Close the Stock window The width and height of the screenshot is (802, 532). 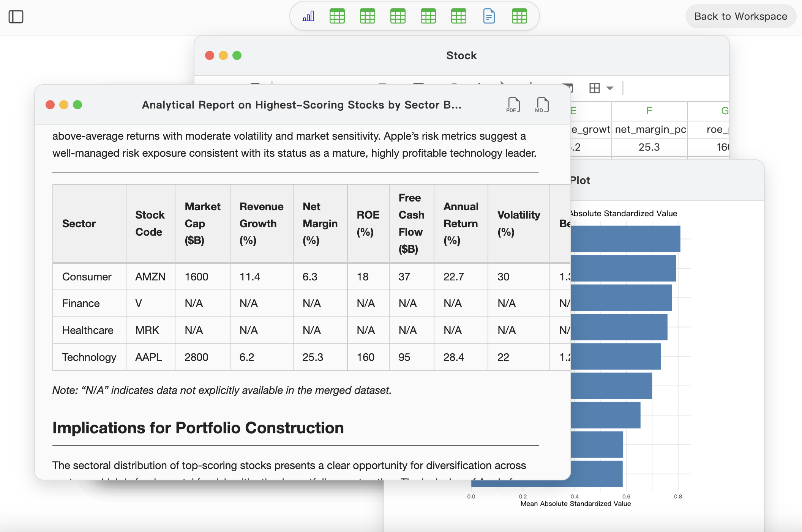pos(210,55)
